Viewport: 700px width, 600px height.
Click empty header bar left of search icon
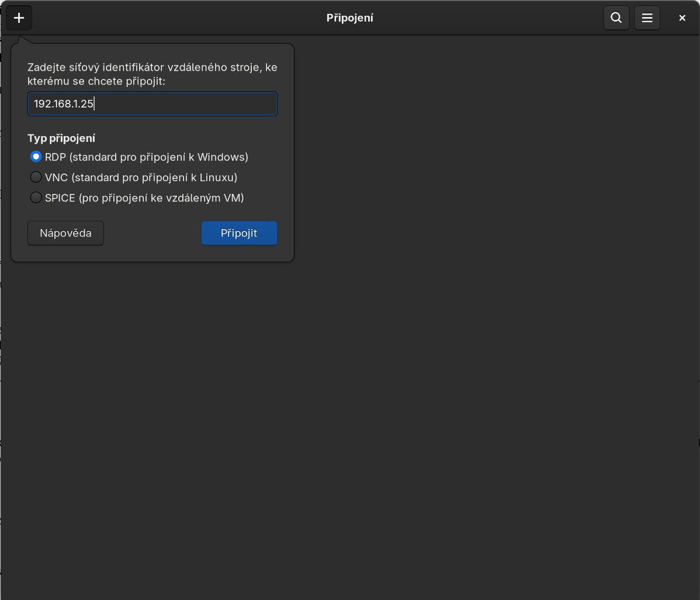click(497, 18)
